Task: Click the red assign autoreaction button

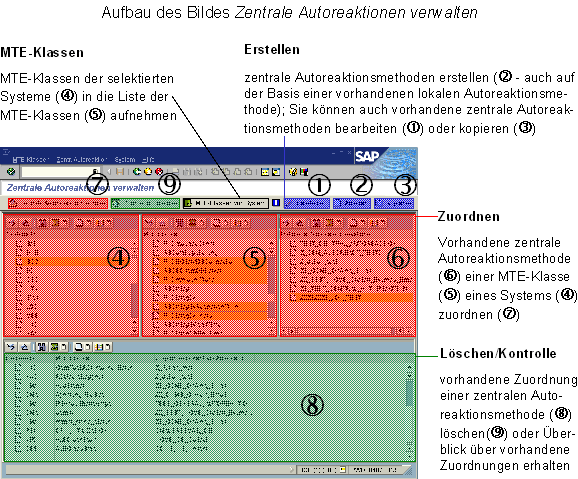Action: tap(58, 203)
